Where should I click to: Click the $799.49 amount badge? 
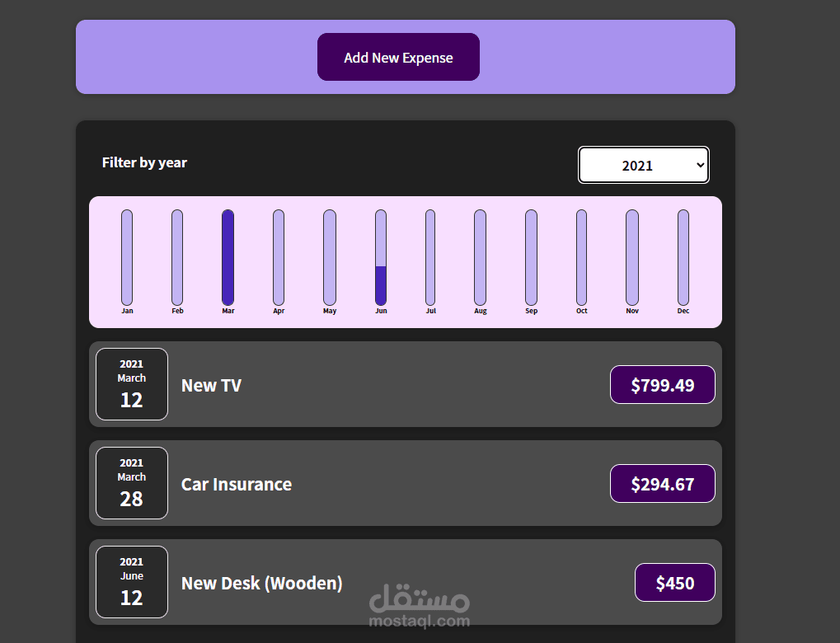[662, 384]
